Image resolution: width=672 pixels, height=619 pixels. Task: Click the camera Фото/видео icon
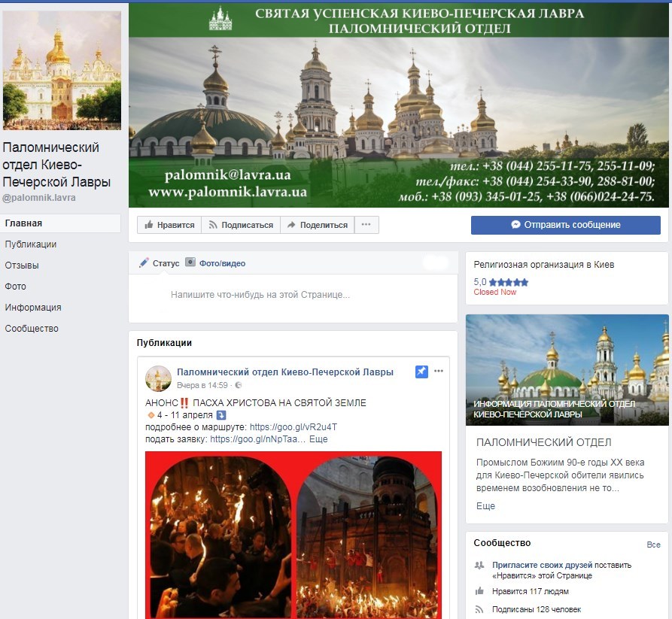coord(190,262)
